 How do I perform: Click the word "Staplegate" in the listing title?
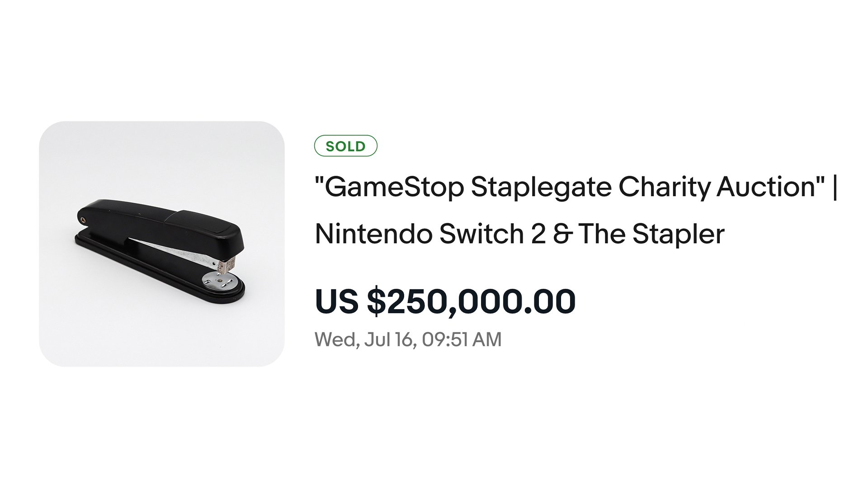click(541, 187)
